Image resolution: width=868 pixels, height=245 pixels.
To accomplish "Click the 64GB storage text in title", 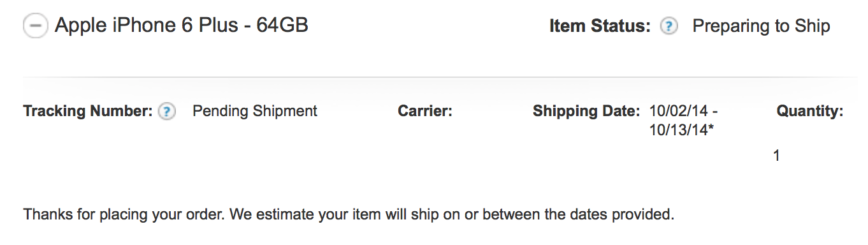I will (x=282, y=26).
